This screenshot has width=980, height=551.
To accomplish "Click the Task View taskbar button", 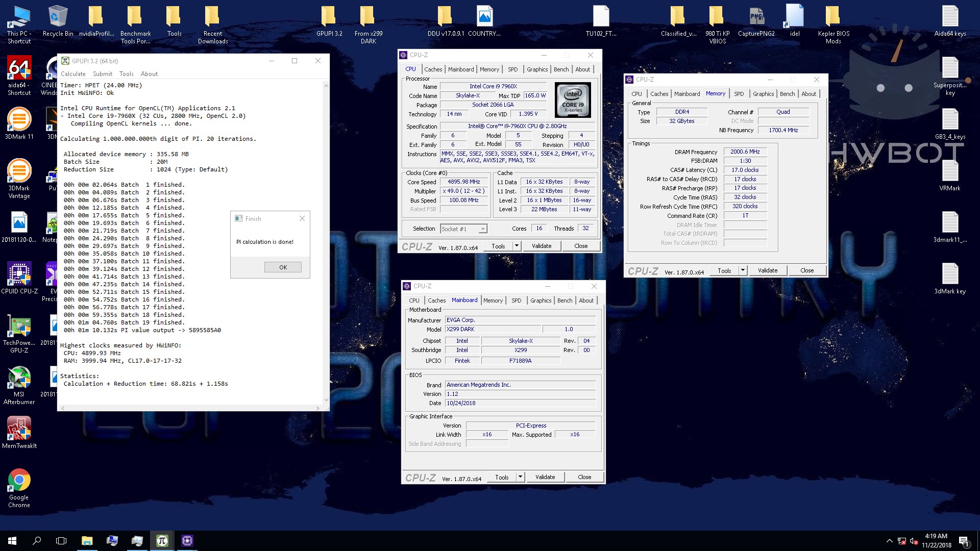I will (x=61, y=541).
